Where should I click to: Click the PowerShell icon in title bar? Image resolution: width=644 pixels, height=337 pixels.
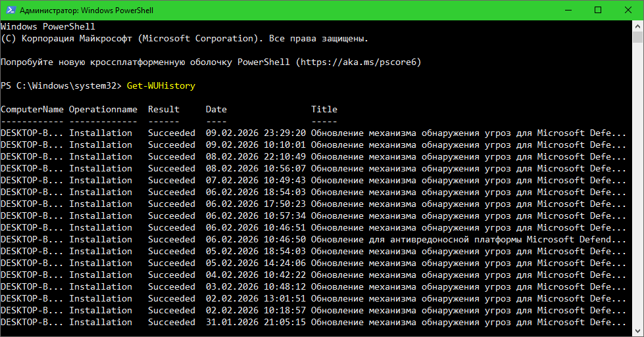(10, 11)
